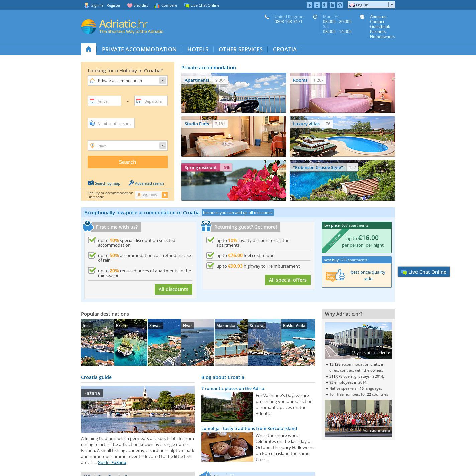
Task: Click the Adriatic.hr team photo
Action: [x=358, y=418]
